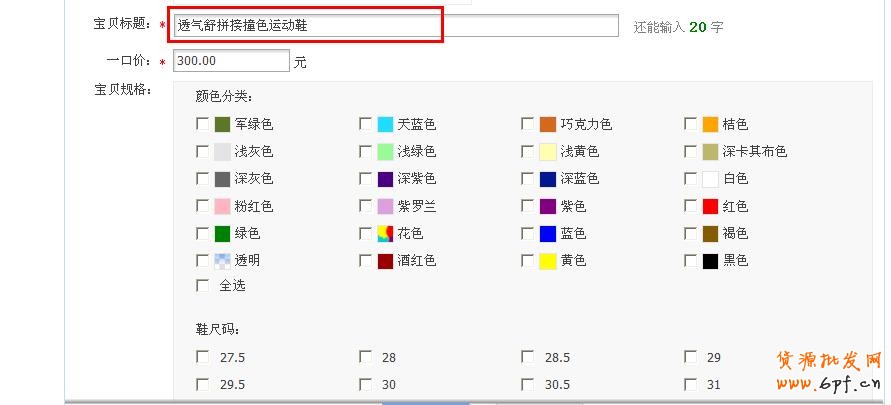Viewport: 891px width, 405px height.
Task: Enable the 全选 select-all checkbox
Action: (203, 285)
